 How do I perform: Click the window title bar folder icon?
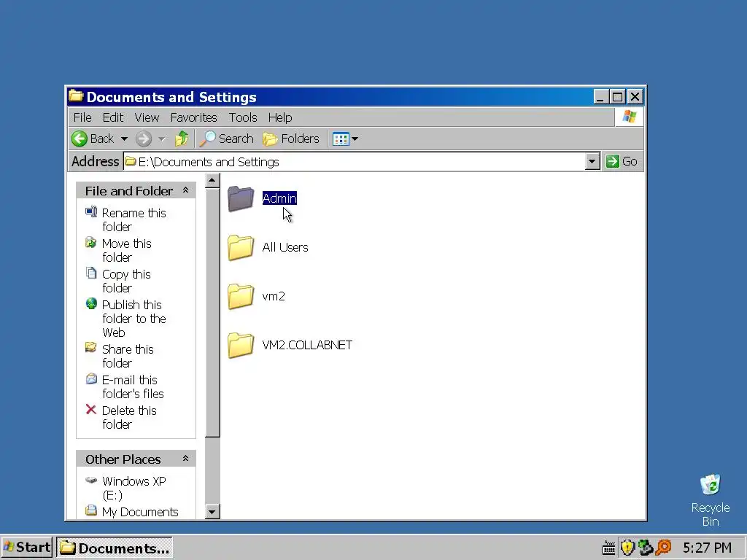pos(75,96)
